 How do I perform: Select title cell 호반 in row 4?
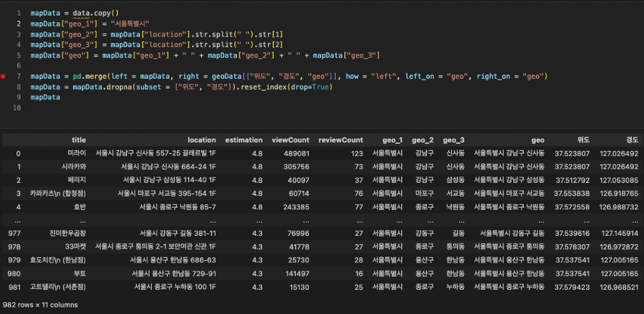(x=80, y=207)
